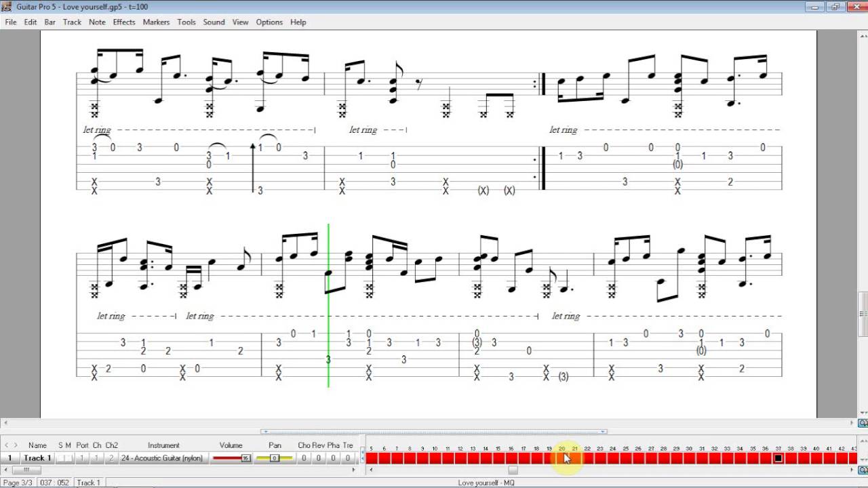Open the Markers menu
This screenshot has width=868, height=488.
point(156,22)
